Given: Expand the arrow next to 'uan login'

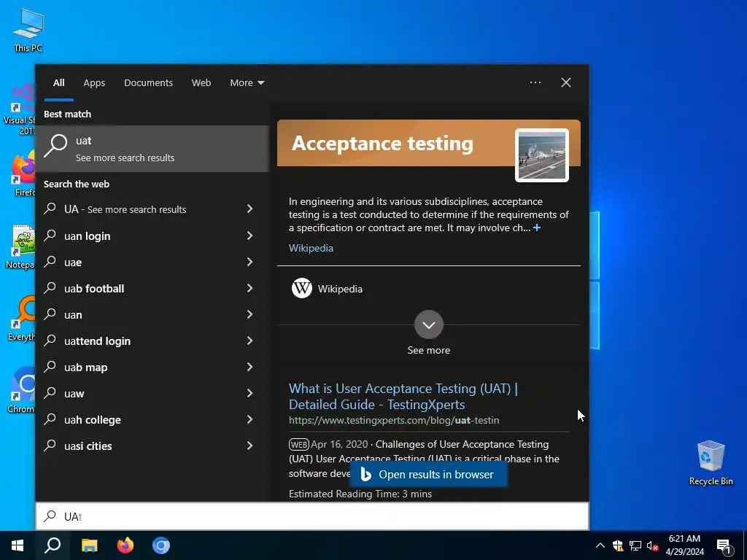Looking at the screenshot, I should [249, 236].
